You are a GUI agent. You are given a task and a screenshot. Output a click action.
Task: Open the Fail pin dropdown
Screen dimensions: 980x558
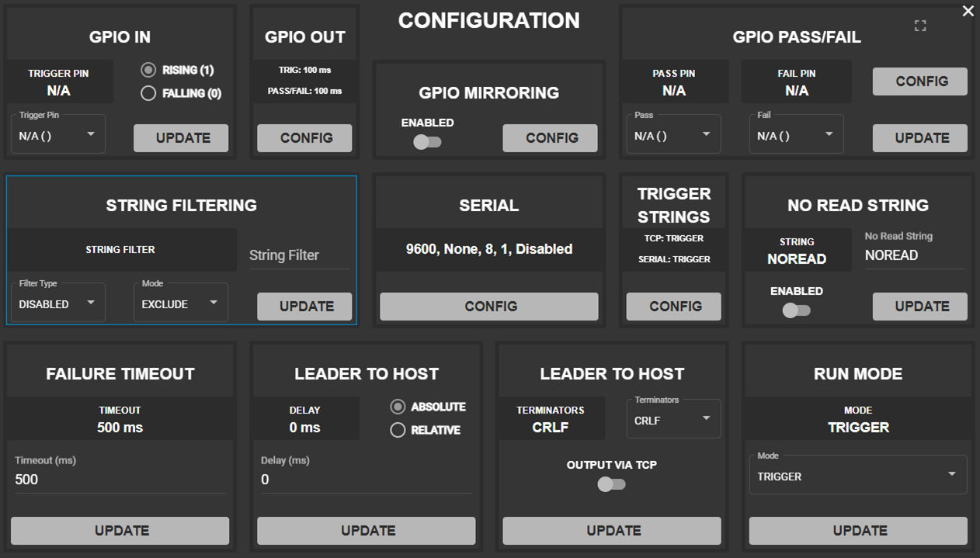(796, 136)
